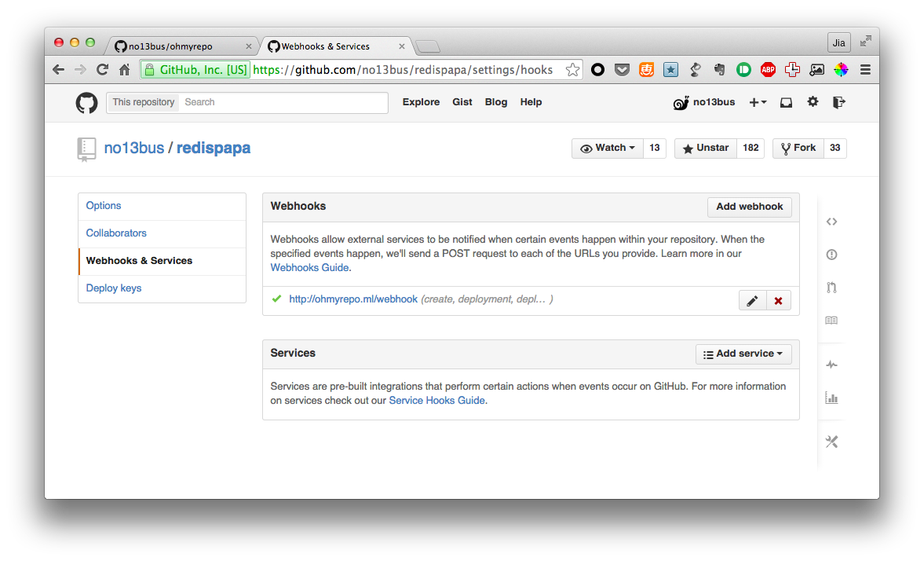The image size is (924, 561).
Task: Click the Pocket extension icon
Action: (x=622, y=70)
